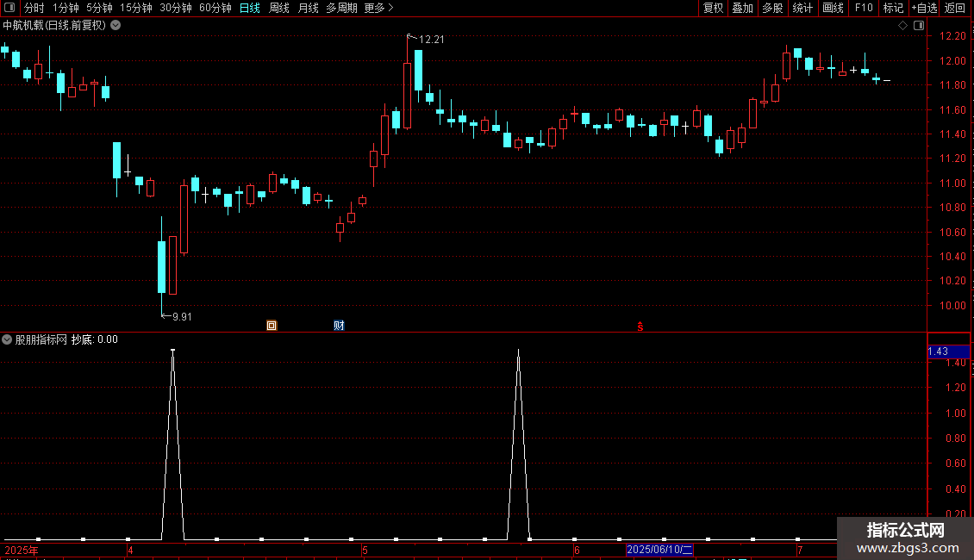Viewport: 974px width, 560px height.
Task: Open 多周期 multi-period view
Action: point(341,8)
